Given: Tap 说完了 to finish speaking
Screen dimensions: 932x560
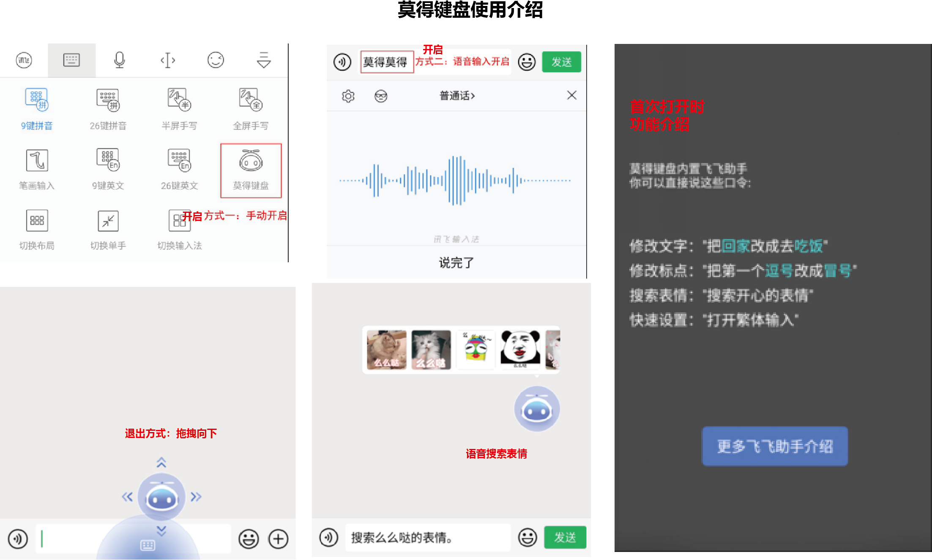Looking at the screenshot, I should pyautogui.click(x=456, y=263).
